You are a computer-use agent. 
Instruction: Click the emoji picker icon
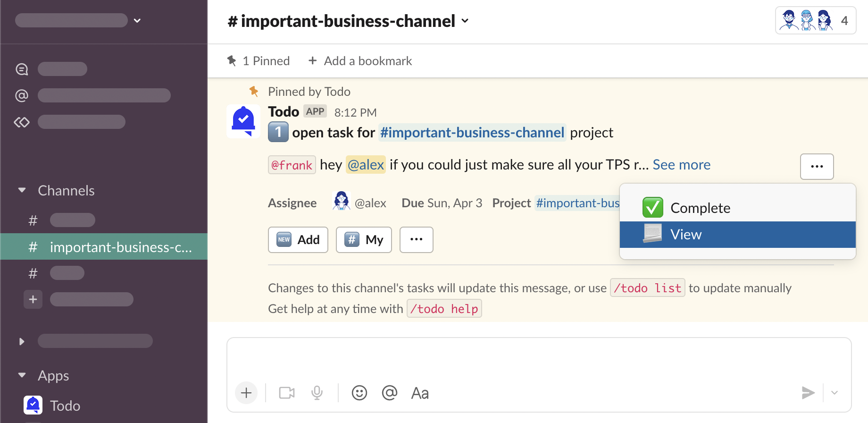point(359,393)
